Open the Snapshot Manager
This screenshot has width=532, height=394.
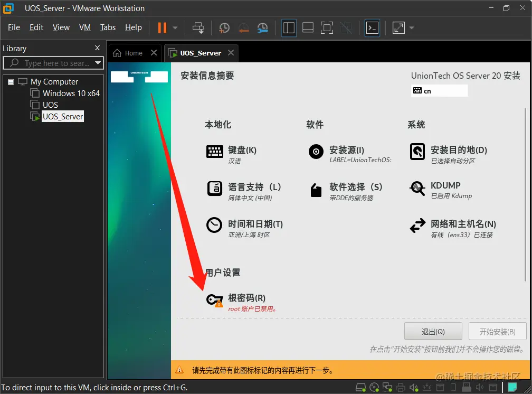click(262, 27)
